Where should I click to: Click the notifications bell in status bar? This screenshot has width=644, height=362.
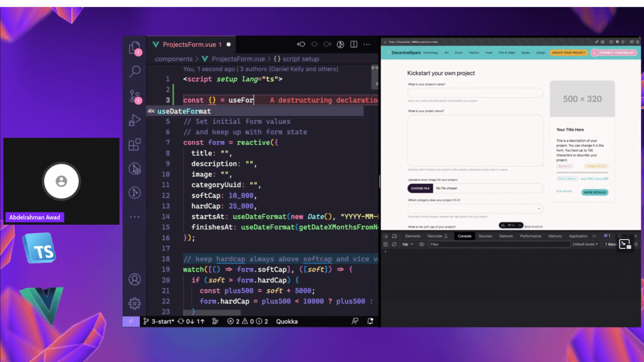370,321
